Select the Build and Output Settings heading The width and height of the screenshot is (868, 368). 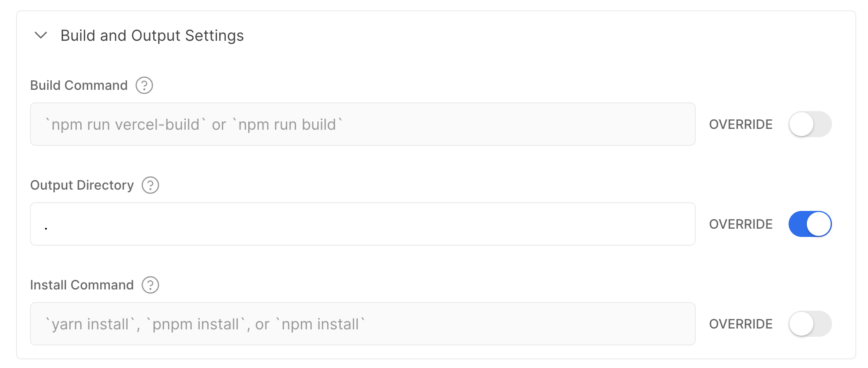pyautogui.click(x=152, y=36)
